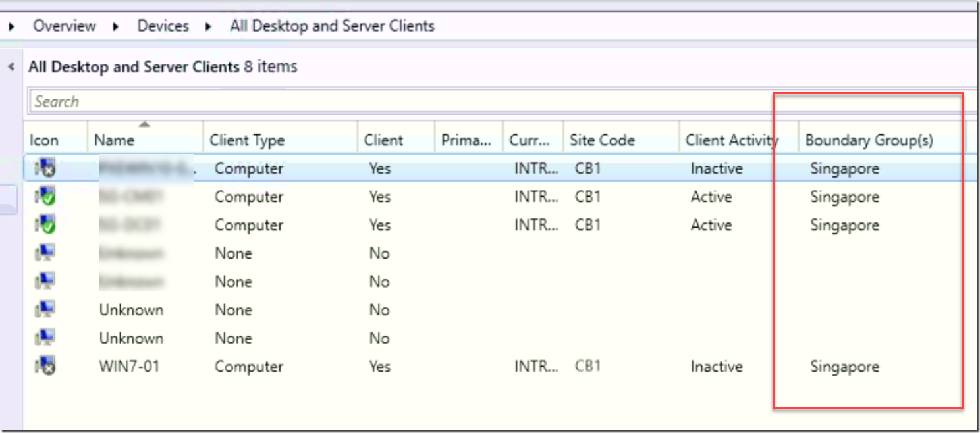
Task: Click the Boundary Group(s) column header
Action: [868, 140]
